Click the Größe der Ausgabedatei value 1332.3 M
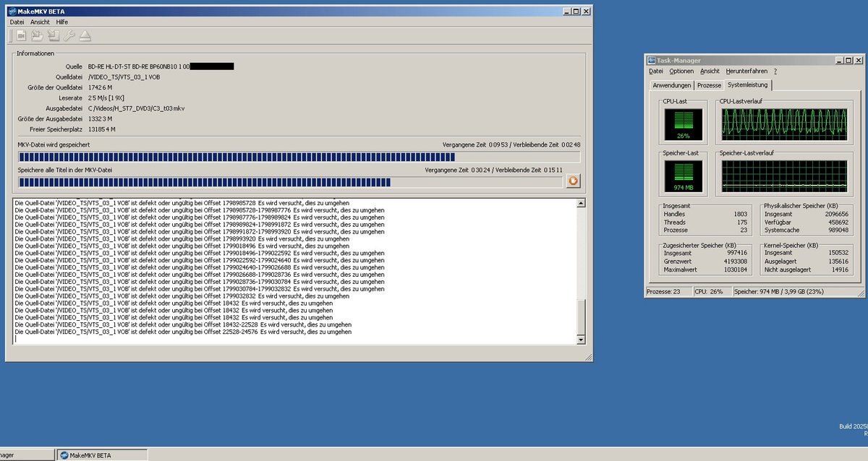Screen dimensions: 868x461 click(x=101, y=119)
